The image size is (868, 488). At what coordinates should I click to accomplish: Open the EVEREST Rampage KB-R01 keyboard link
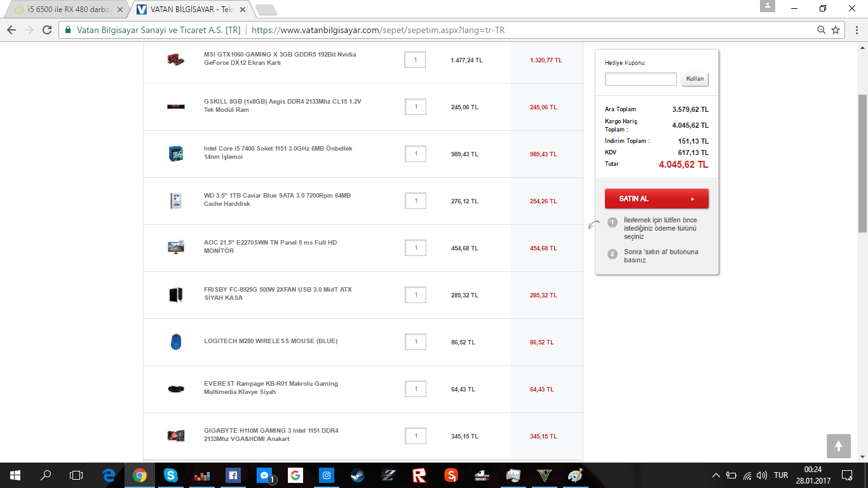click(x=271, y=388)
